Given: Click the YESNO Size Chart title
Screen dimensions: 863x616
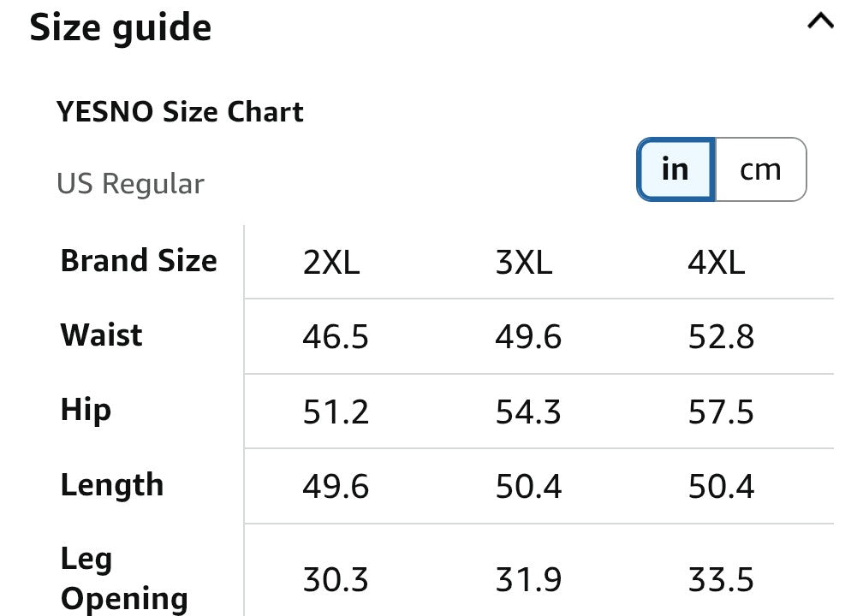Looking at the screenshot, I should pyautogui.click(x=180, y=112).
